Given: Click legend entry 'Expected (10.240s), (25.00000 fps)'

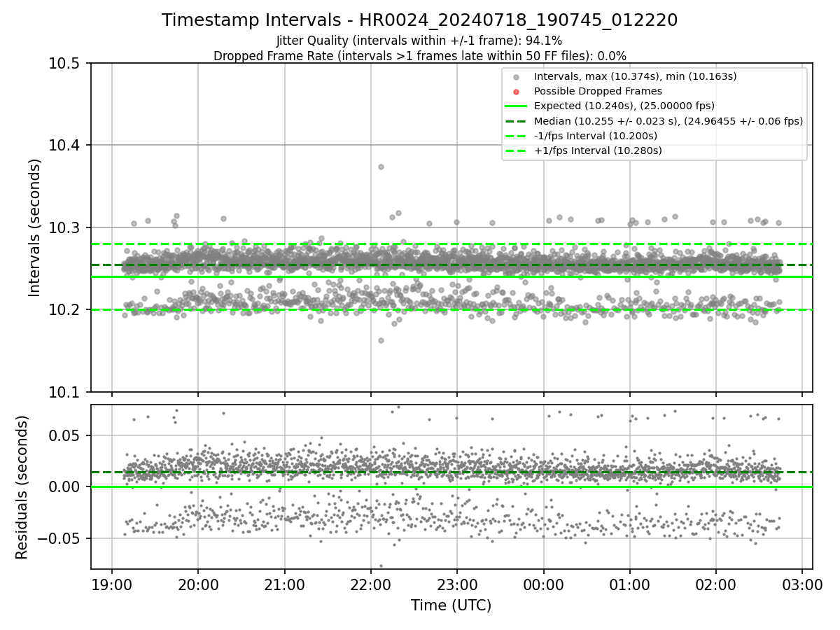Looking at the screenshot, I should coord(624,106).
